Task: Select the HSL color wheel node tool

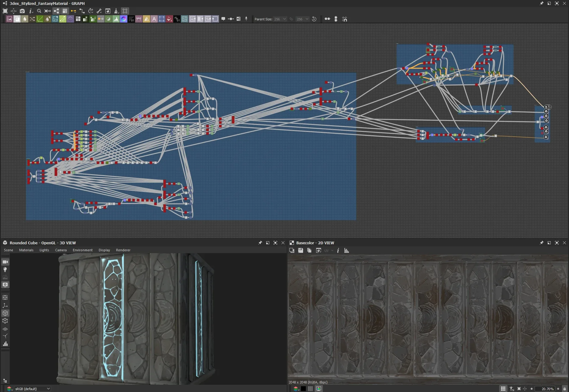Action: pos(123,19)
